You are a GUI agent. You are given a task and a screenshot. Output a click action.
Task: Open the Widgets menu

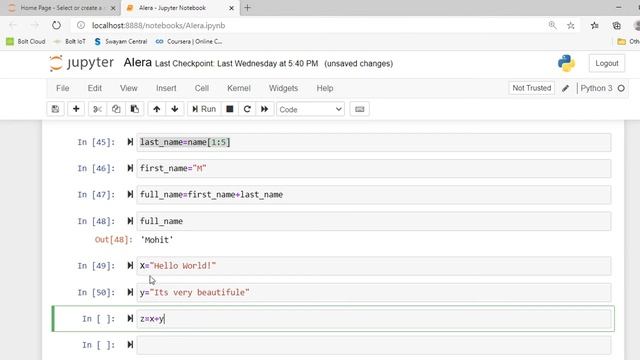pyautogui.click(x=283, y=88)
